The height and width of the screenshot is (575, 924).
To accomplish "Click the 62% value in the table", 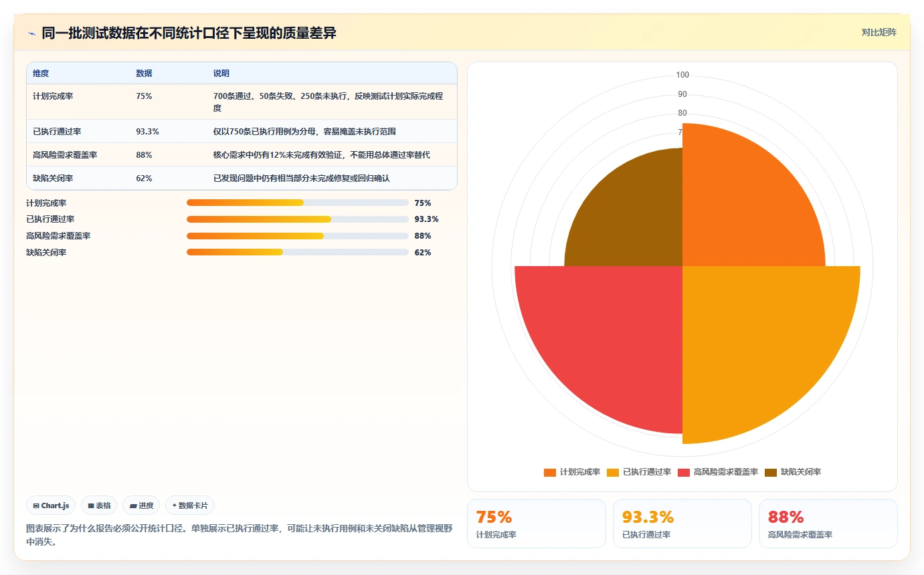I will (144, 179).
